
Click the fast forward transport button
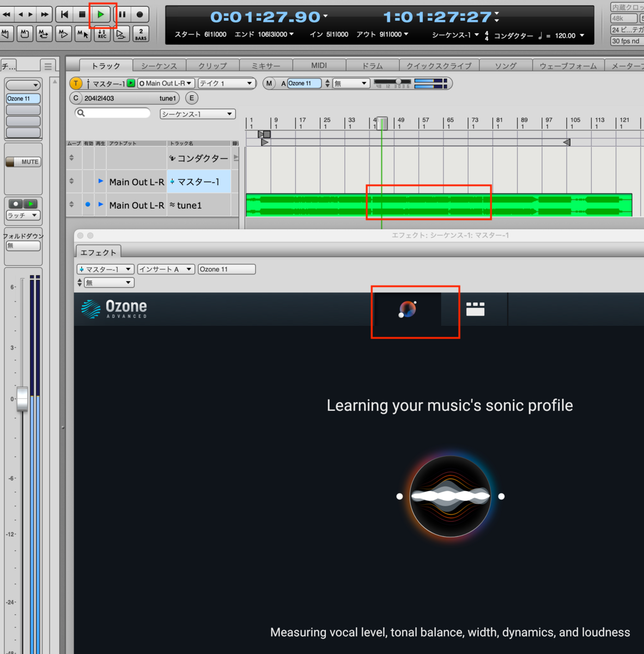[x=44, y=14]
